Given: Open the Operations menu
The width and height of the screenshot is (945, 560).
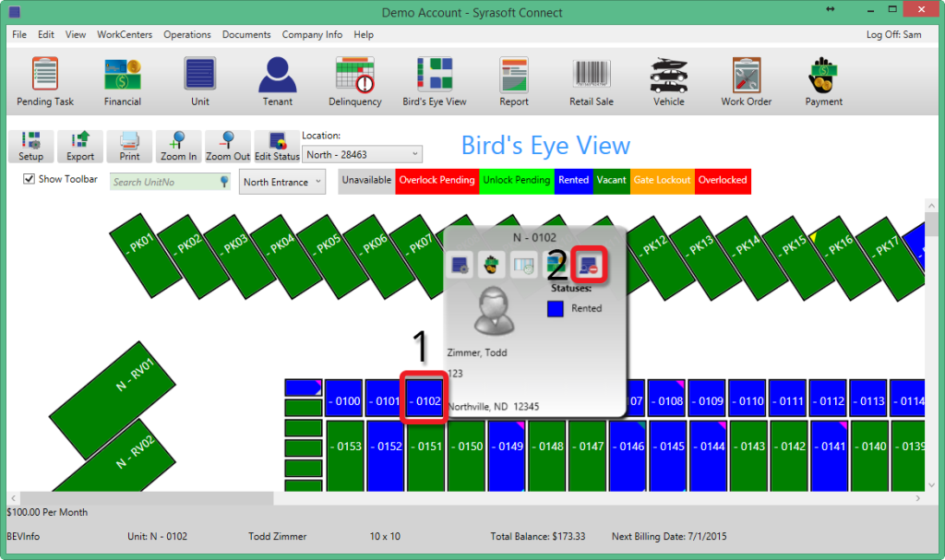Looking at the screenshot, I should (x=186, y=34).
